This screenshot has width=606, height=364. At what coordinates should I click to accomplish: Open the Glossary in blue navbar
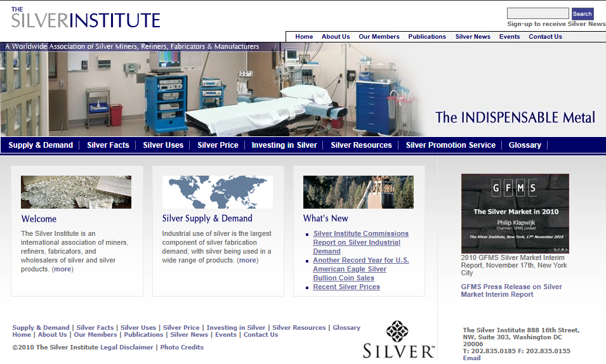525,145
